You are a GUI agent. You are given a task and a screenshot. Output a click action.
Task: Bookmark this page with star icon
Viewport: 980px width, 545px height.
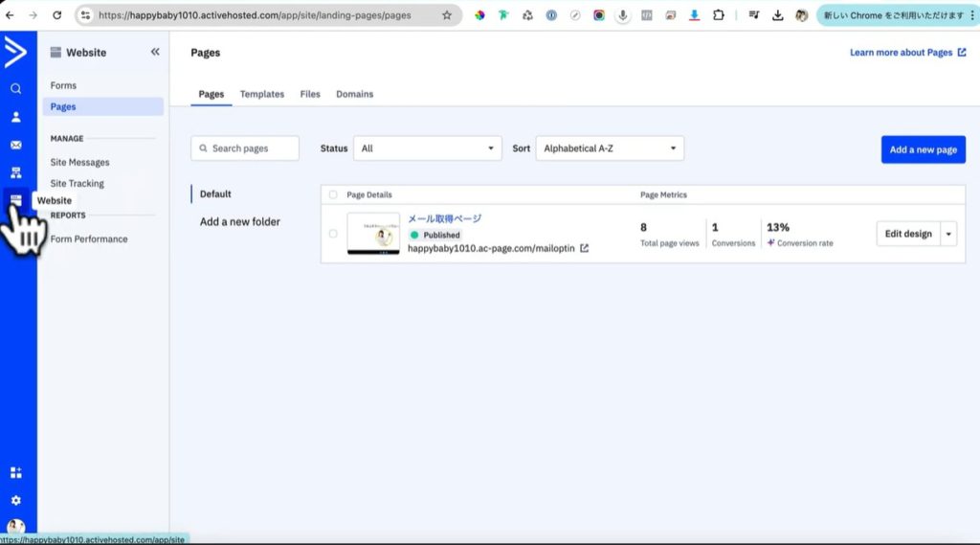(x=446, y=15)
